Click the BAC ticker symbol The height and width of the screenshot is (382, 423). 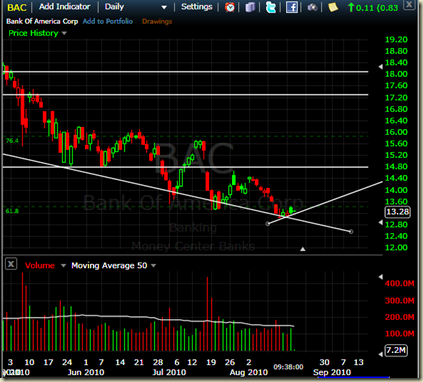point(17,7)
